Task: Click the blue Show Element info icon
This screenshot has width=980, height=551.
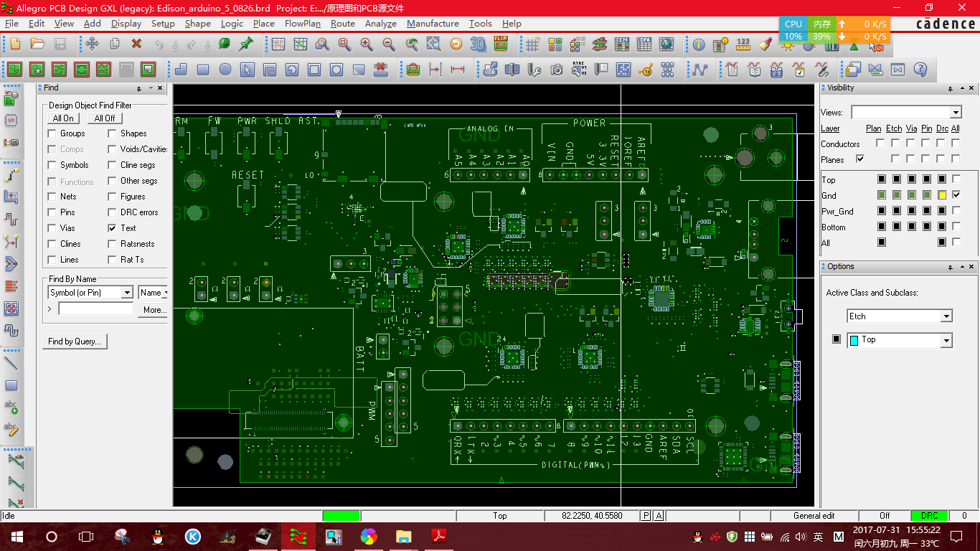Action: pos(699,44)
